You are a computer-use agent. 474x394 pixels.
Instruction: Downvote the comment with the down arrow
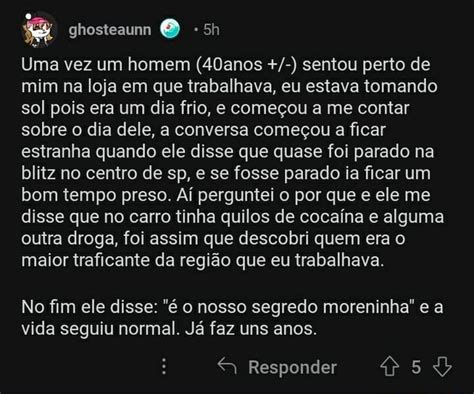coord(442,366)
